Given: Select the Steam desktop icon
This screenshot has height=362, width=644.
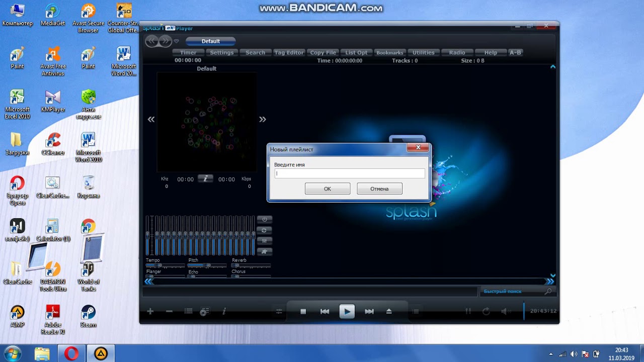Looking at the screenshot, I should click(x=88, y=316).
